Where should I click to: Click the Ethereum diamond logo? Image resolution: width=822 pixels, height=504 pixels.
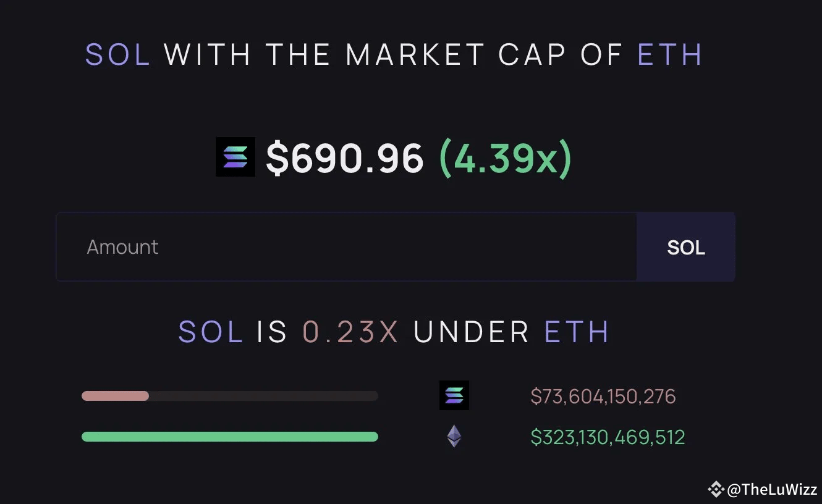click(x=454, y=436)
